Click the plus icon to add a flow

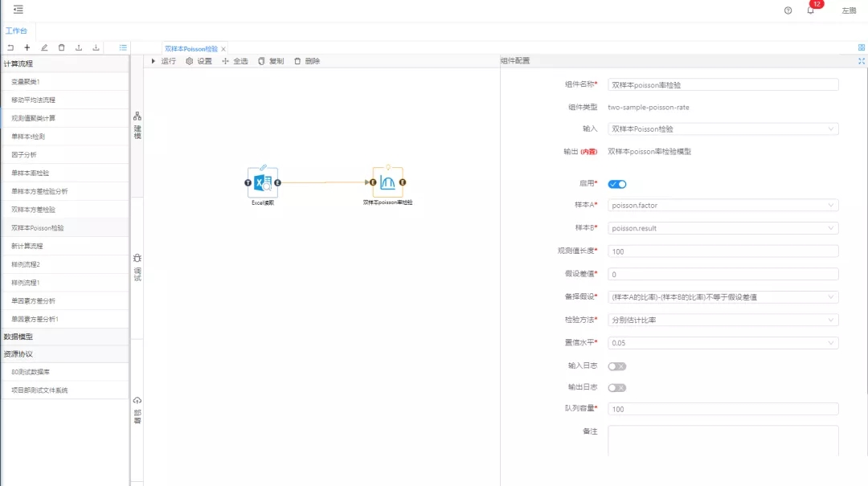27,48
